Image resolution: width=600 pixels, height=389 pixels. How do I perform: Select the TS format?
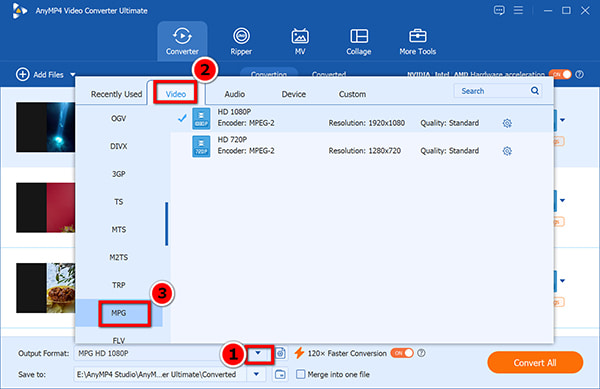[x=119, y=202]
